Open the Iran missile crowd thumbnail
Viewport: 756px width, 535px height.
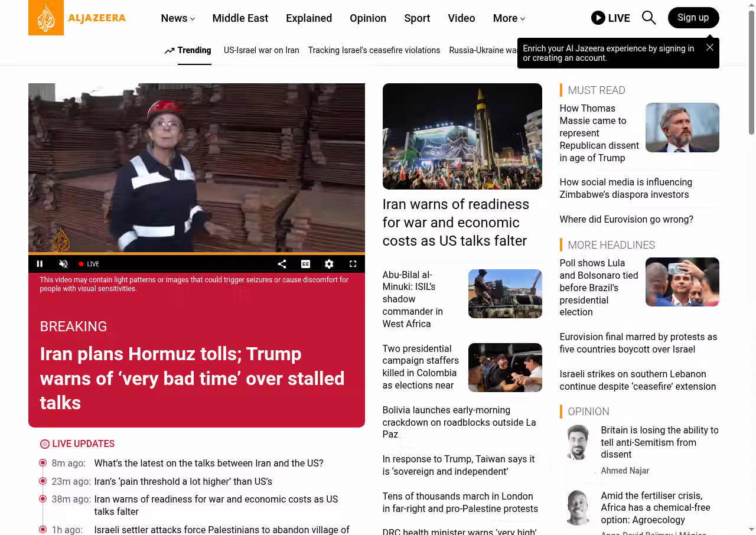(x=462, y=136)
